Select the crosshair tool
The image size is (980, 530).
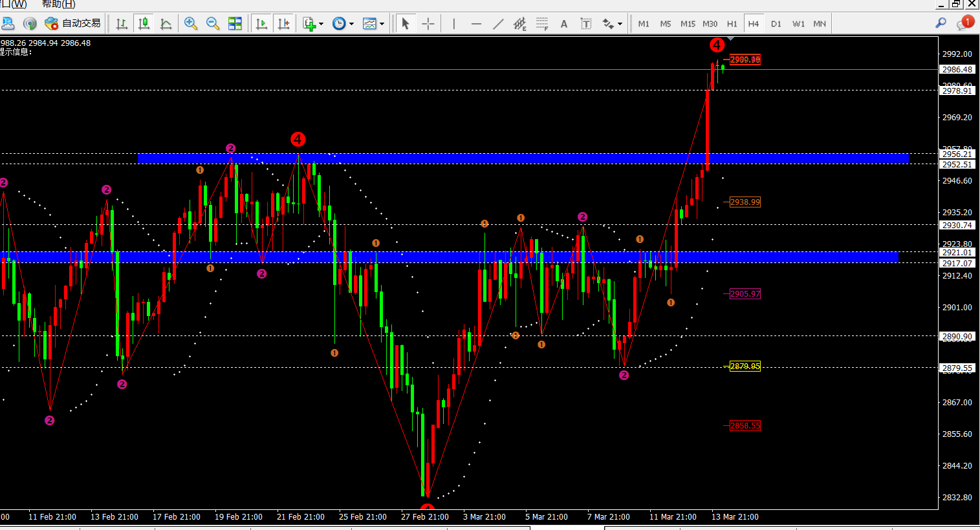pos(428,24)
